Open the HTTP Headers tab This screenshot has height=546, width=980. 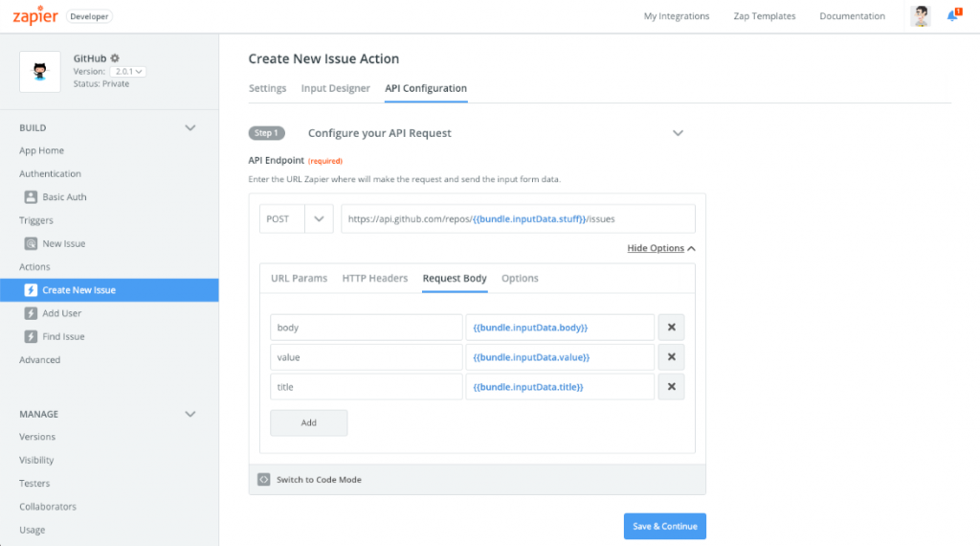375,279
